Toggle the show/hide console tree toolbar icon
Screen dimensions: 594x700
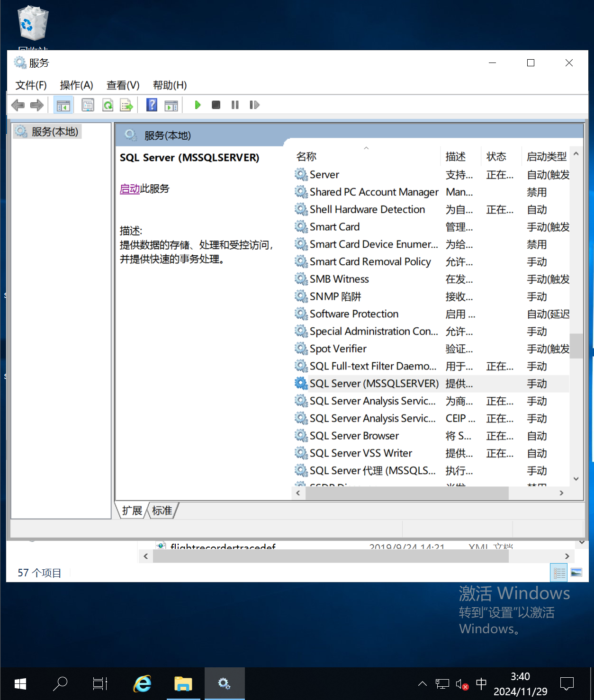[63, 105]
